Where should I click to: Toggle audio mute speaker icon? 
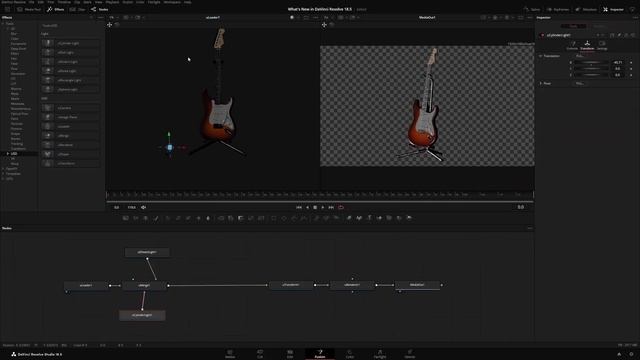(x=143, y=207)
